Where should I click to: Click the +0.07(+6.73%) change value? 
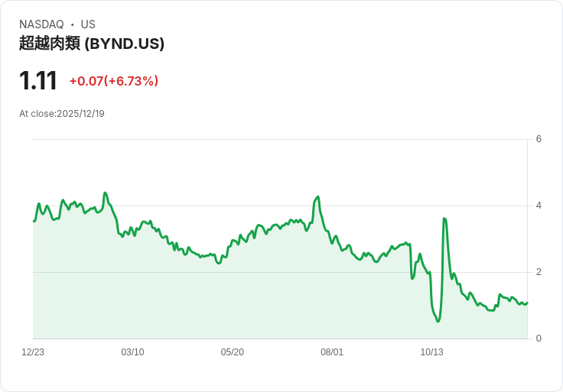(x=114, y=81)
